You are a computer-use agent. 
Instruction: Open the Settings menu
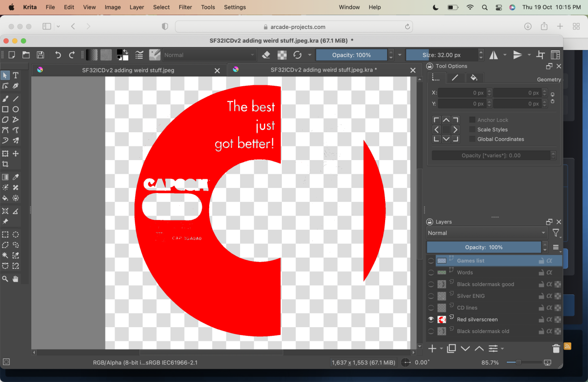pos(235,7)
